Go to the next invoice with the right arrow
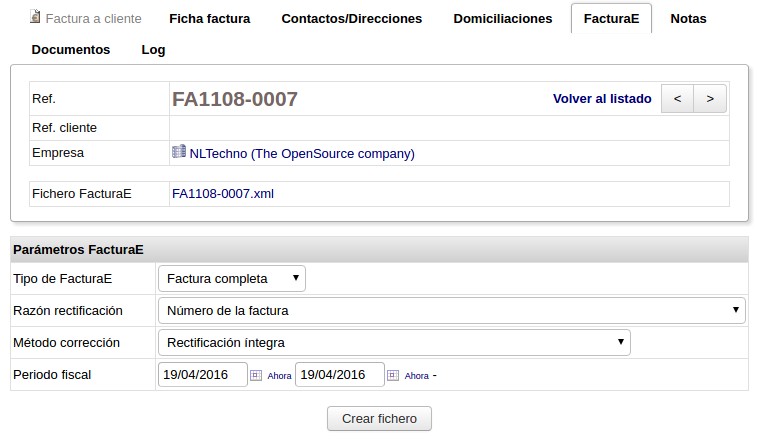This screenshot has width=757, height=439. click(710, 99)
